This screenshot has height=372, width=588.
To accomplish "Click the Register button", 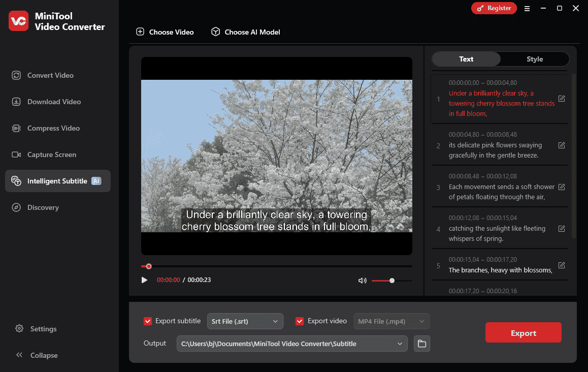I will pos(494,8).
